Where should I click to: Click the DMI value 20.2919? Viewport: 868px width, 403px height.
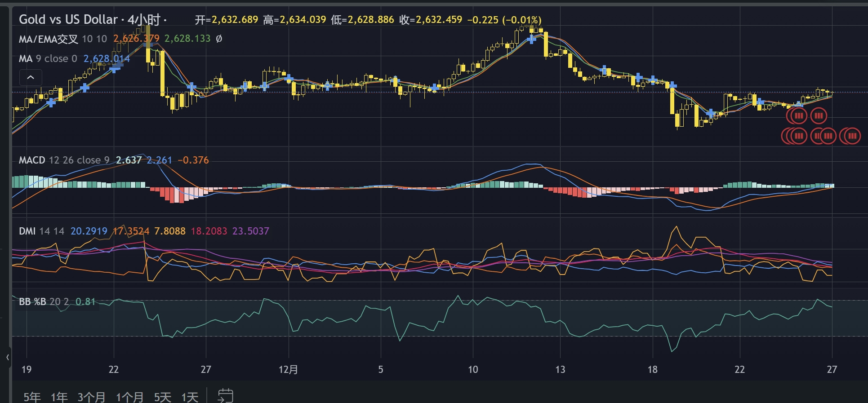coord(89,231)
